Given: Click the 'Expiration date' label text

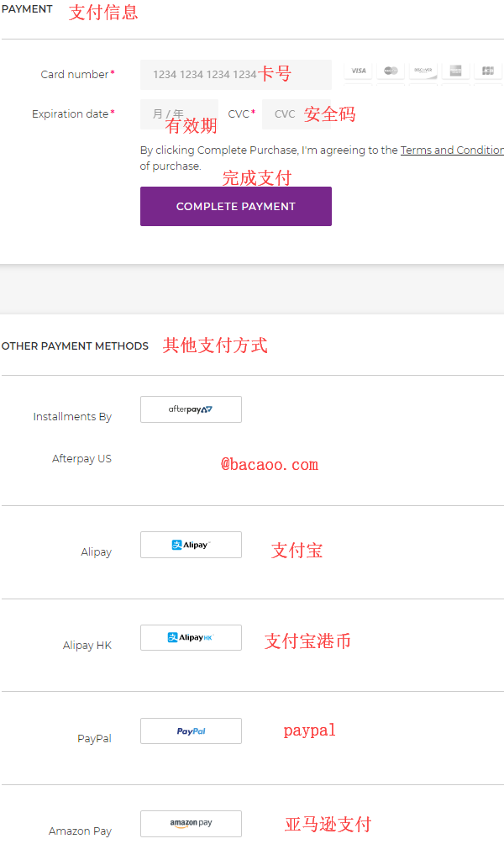Looking at the screenshot, I should tap(70, 114).
